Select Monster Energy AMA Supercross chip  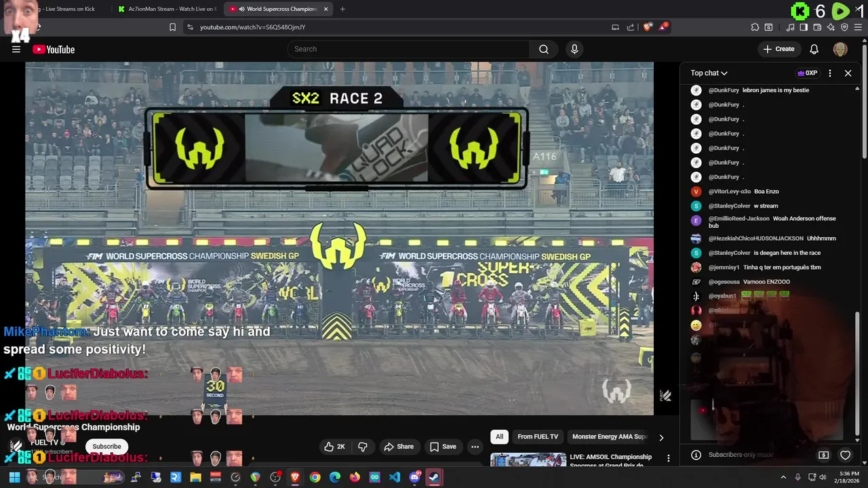(x=610, y=436)
